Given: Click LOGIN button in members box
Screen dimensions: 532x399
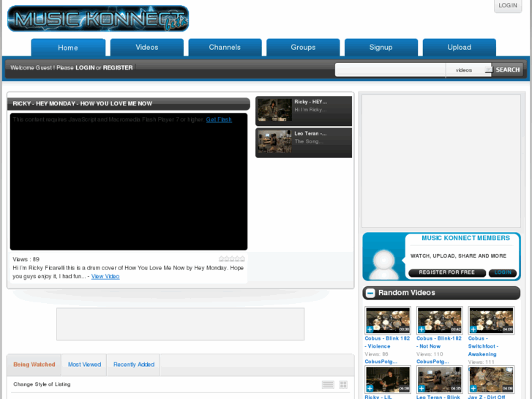Looking at the screenshot, I should (503, 272).
